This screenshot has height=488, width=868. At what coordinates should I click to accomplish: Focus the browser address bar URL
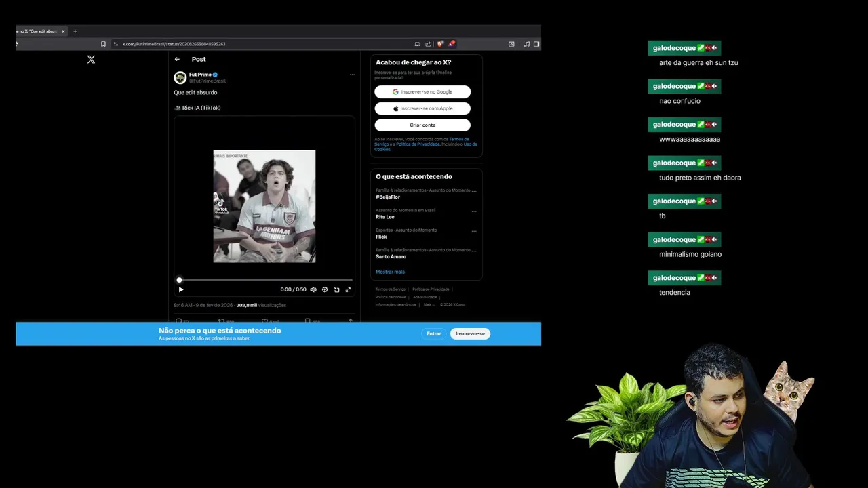coord(174,44)
